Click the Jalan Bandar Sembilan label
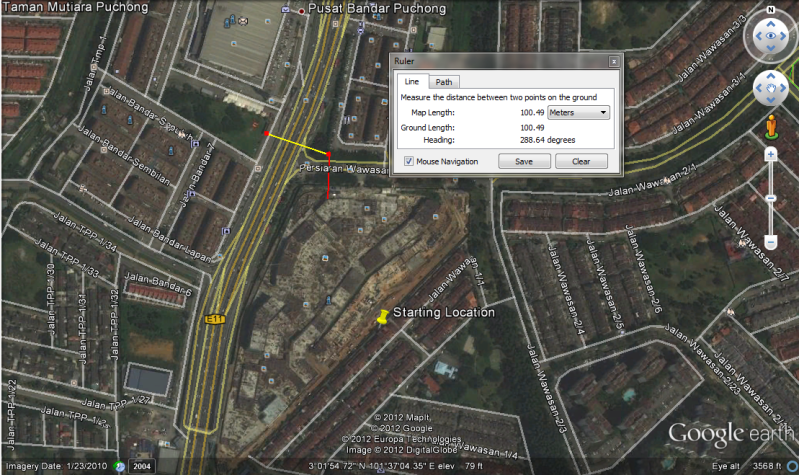799x475 pixels. [x=123, y=155]
